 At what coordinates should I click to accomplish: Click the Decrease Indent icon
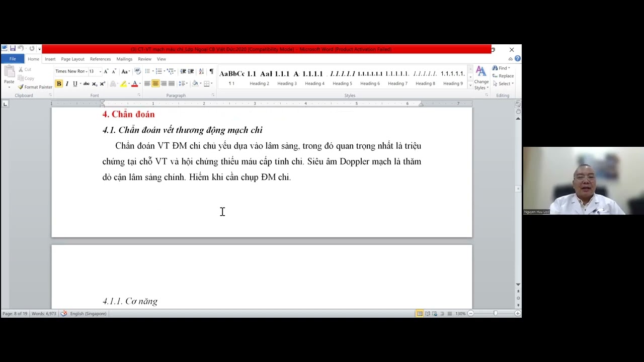coord(183,71)
